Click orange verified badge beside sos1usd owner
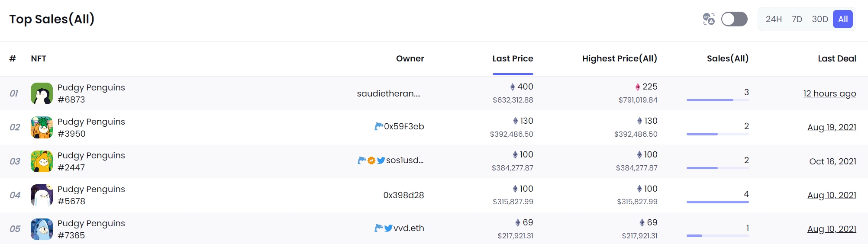Screen dimensions: 868x244 [x=371, y=161]
